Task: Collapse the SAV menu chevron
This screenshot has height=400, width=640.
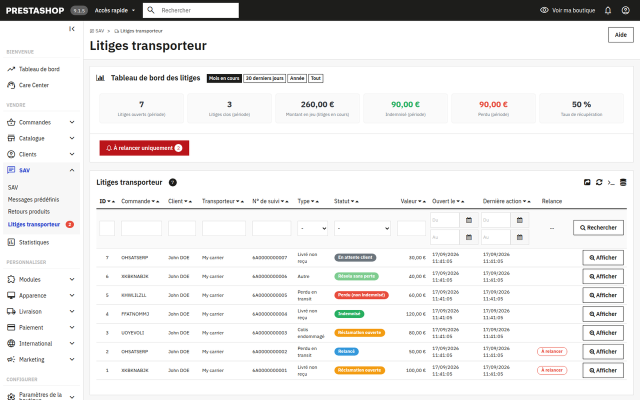Action: click(72, 170)
